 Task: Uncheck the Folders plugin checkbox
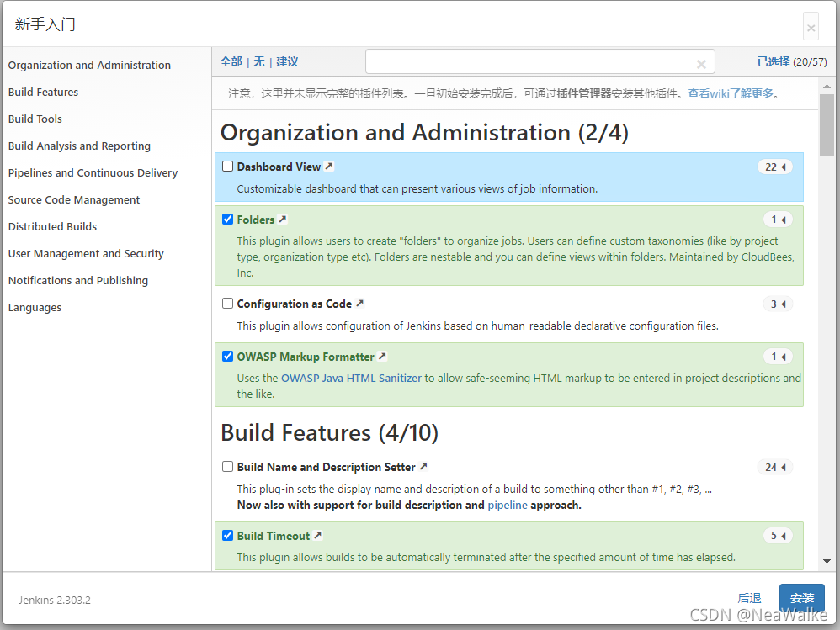pyautogui.click(x=228, y=219)
